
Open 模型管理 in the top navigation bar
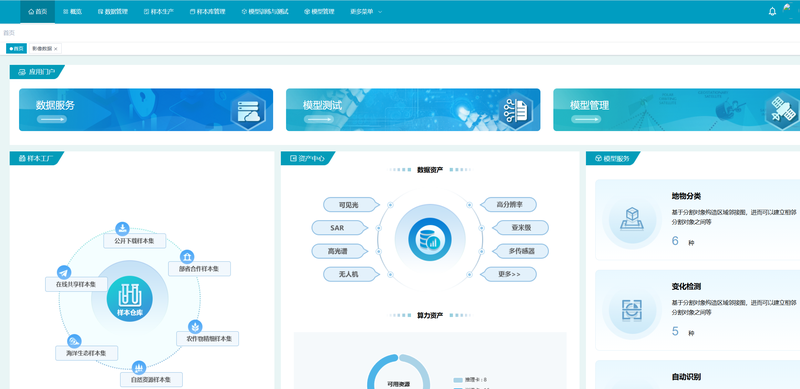(x=319, y=12)
